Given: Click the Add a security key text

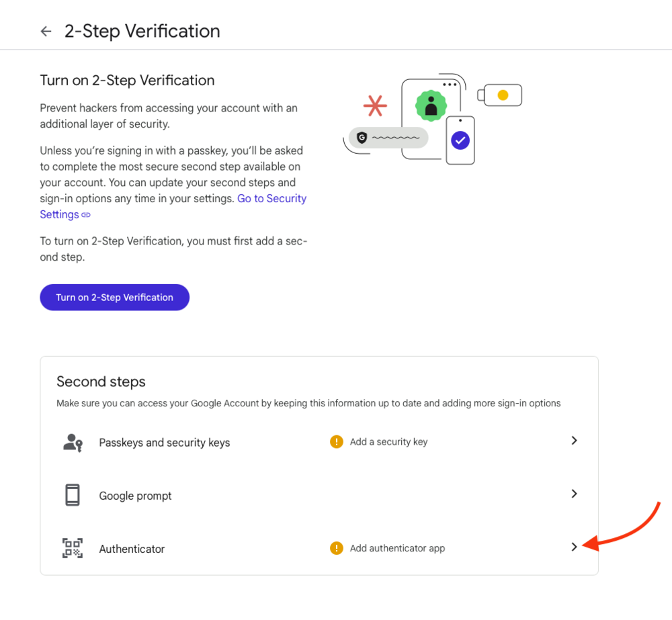Looking at the screenshot, I should [388, 442].
